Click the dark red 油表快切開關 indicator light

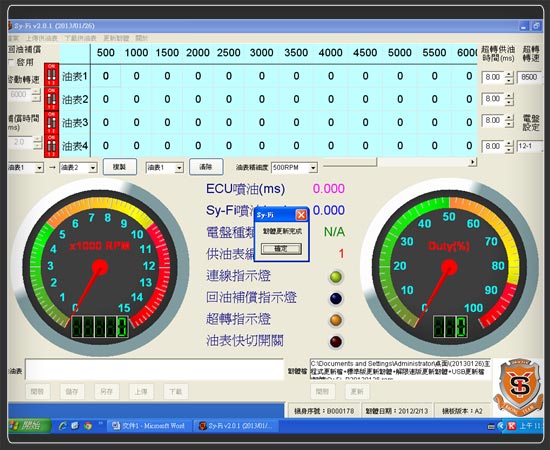pos(336,341)
